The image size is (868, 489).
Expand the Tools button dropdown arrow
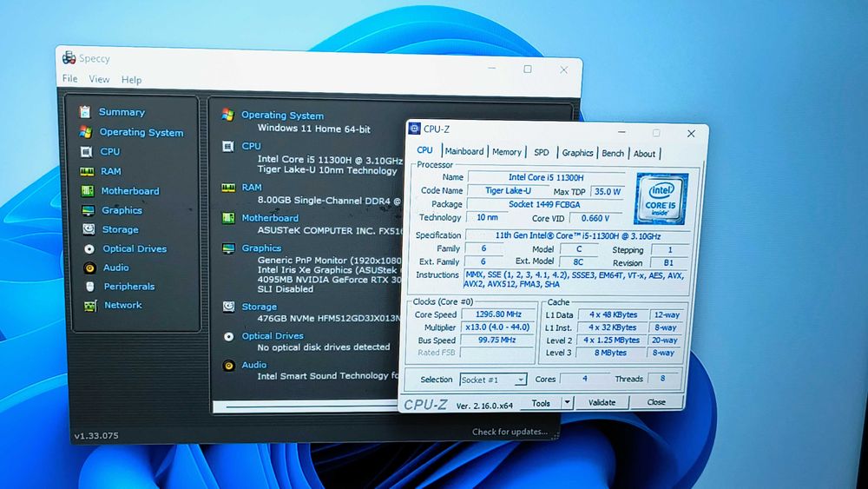point(568,403)
